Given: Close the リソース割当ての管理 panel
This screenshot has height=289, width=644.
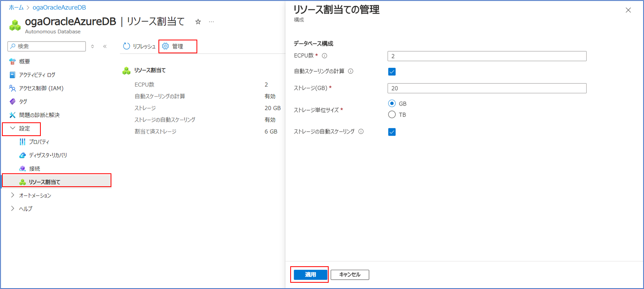Looking at the screenshot, I should pyautogui.click(x=628, y=10).
